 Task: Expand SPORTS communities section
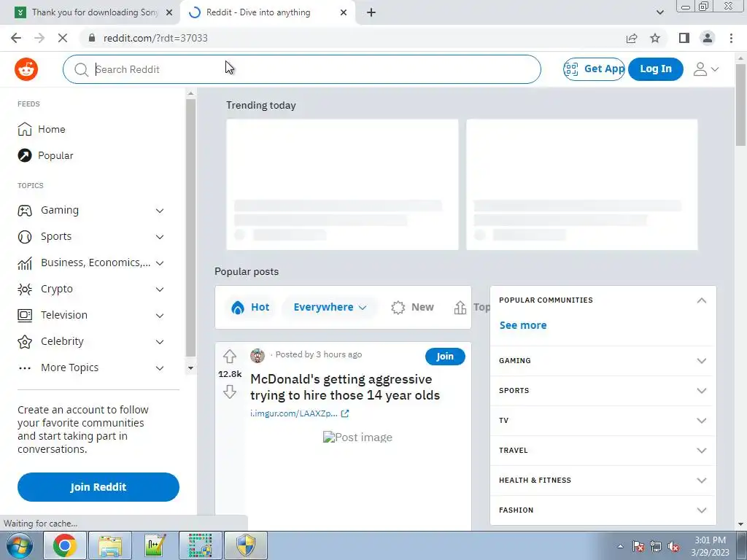[x=701, y=391]
